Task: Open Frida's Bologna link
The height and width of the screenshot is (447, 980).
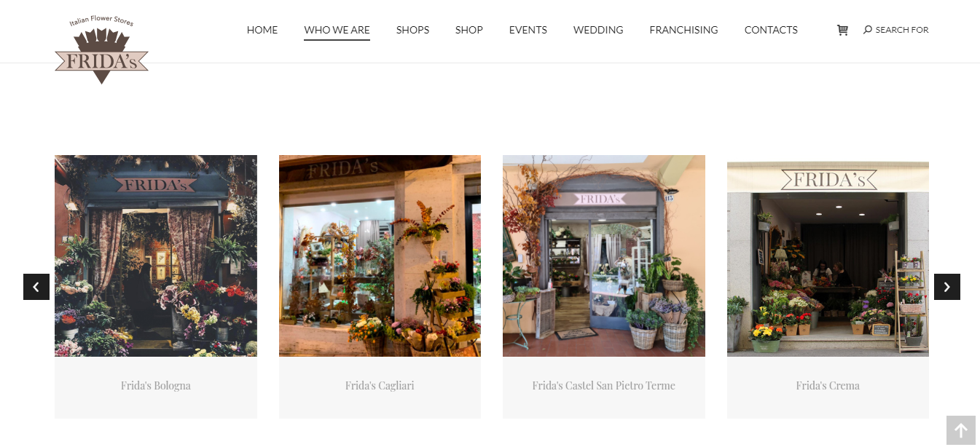Action: point(156,386)
